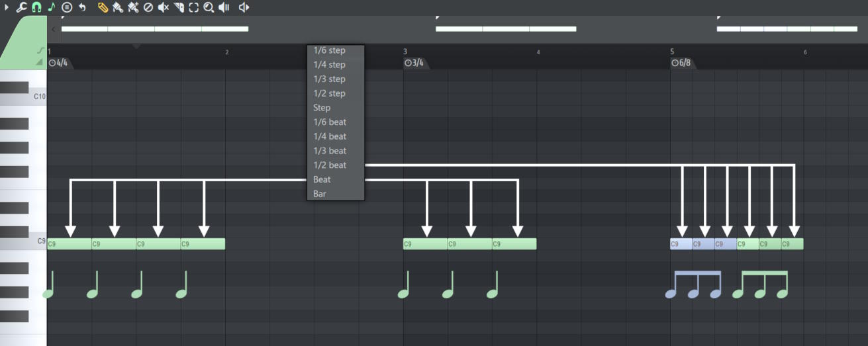Choose "1/2 beat" from snap menu

pyautogui.click(x=330, y=165)
